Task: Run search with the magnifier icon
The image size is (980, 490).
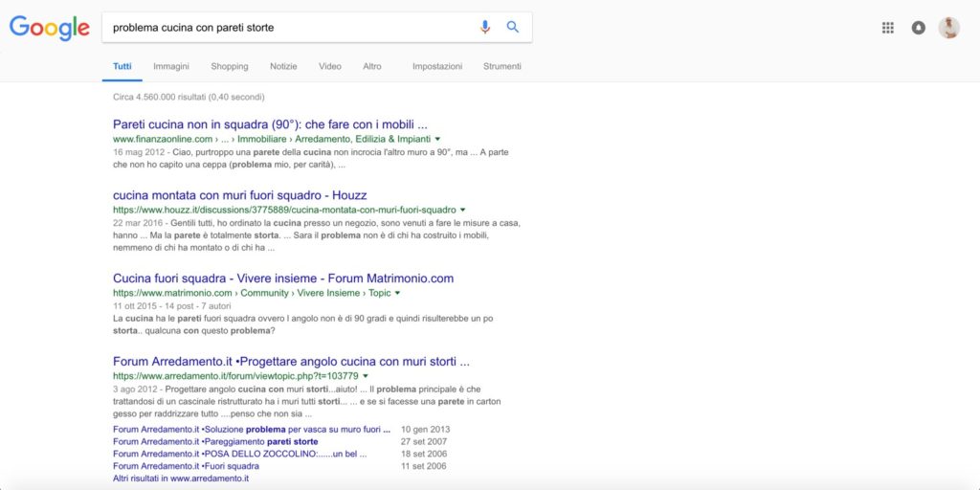Action: (x=513, y=28)
